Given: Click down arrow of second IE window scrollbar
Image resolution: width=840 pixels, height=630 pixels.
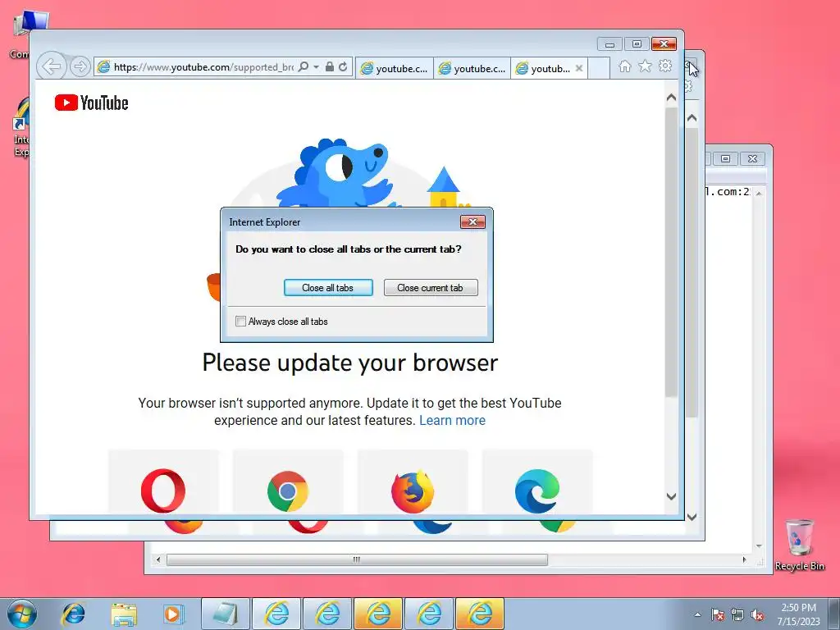Looking at the screenshot, I should coord(692,517).
